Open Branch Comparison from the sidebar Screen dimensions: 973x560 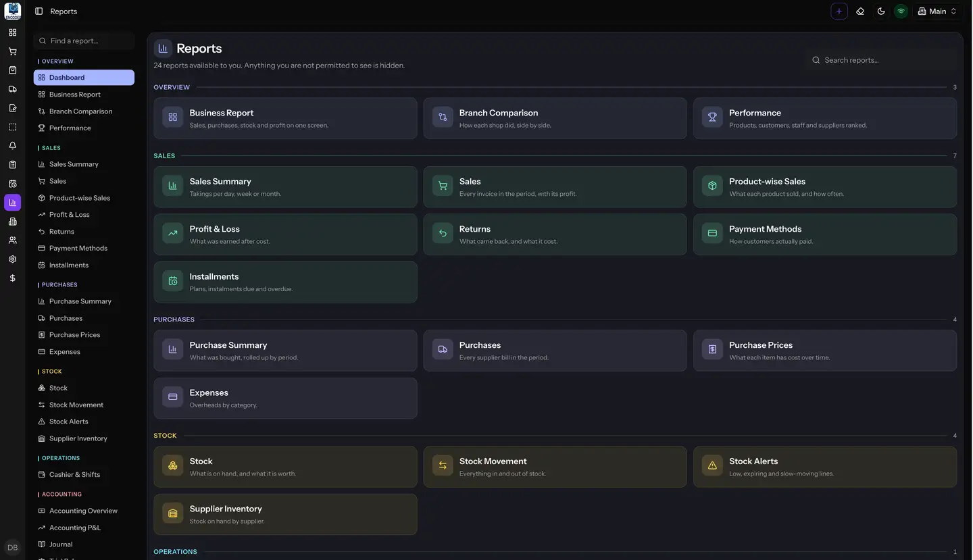84,111
